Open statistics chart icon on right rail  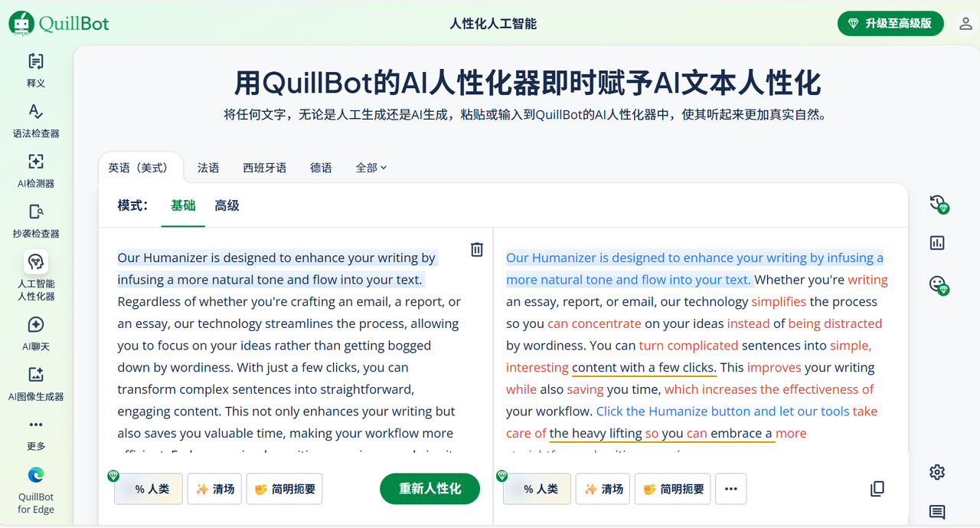coord(937,243)
